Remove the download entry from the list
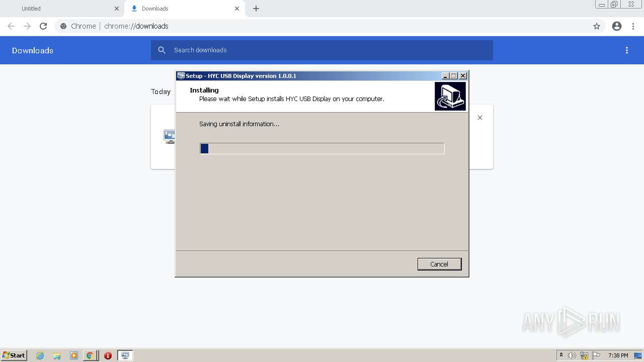 click(480, 118)
